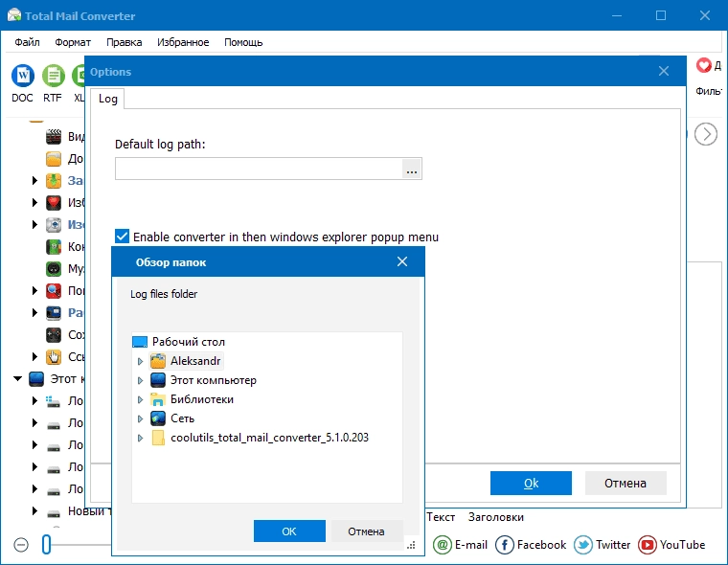728x565 pixels.
Task: Click the green download arrow folder icon
Action: [54, 181]
